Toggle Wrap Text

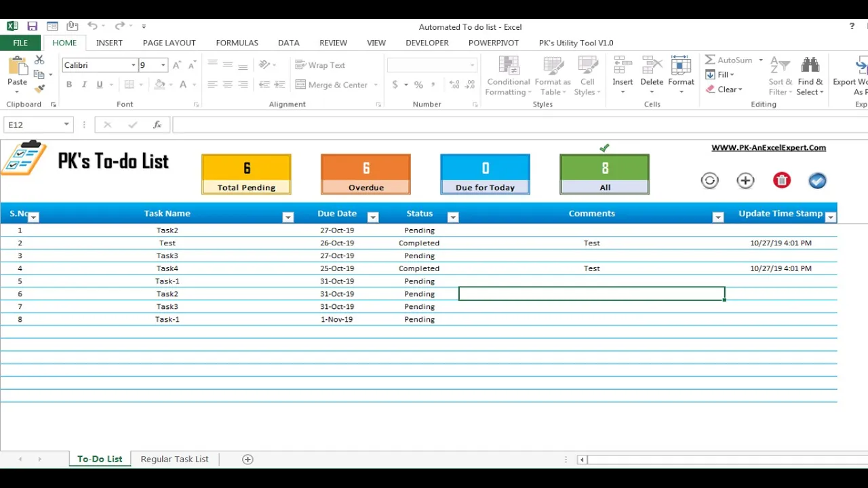point(320,65)
